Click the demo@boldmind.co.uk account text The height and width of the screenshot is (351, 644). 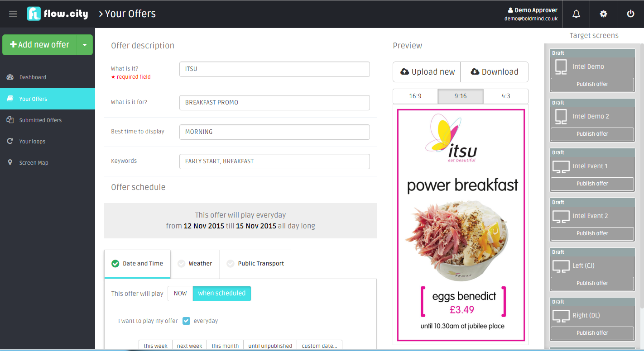[531, 19]
